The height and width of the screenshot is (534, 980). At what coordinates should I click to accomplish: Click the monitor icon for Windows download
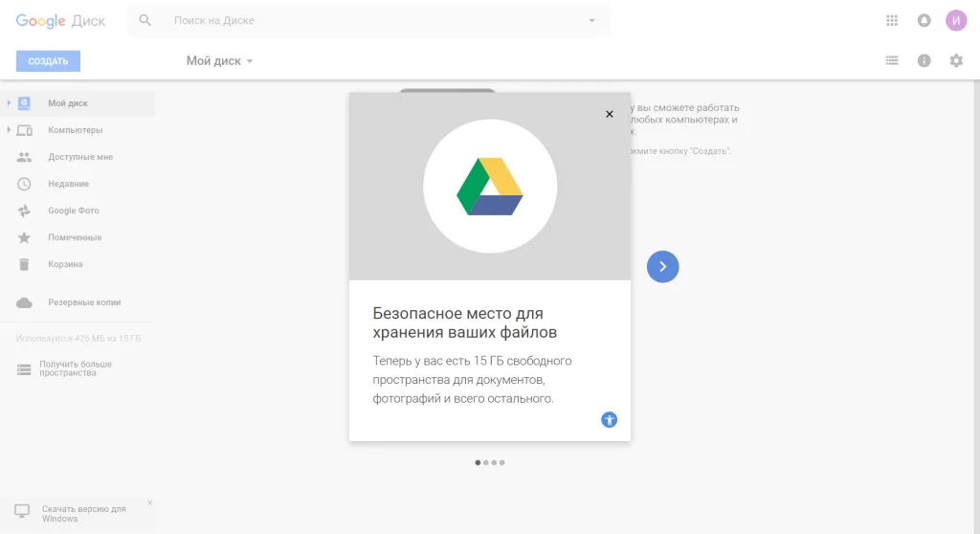pos(23,511)
